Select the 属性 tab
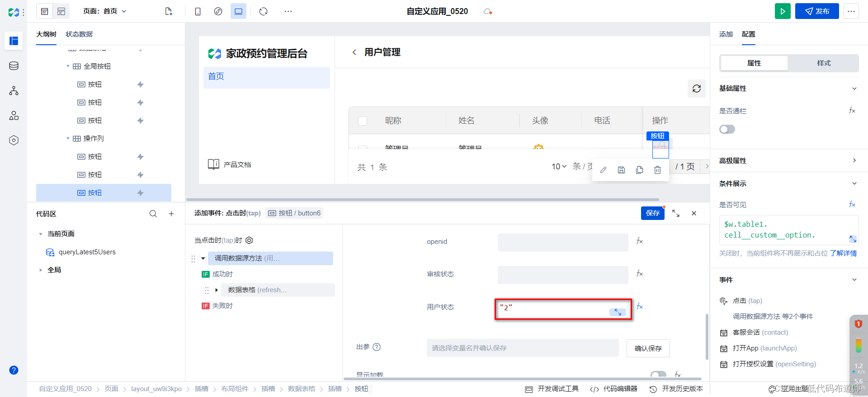868x397 pixels. 754,63
